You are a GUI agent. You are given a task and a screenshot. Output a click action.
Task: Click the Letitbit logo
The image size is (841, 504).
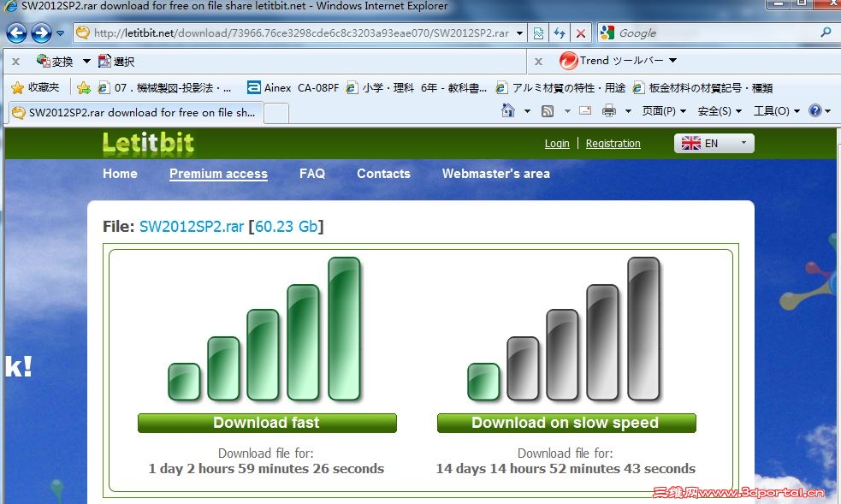point(148,144)
